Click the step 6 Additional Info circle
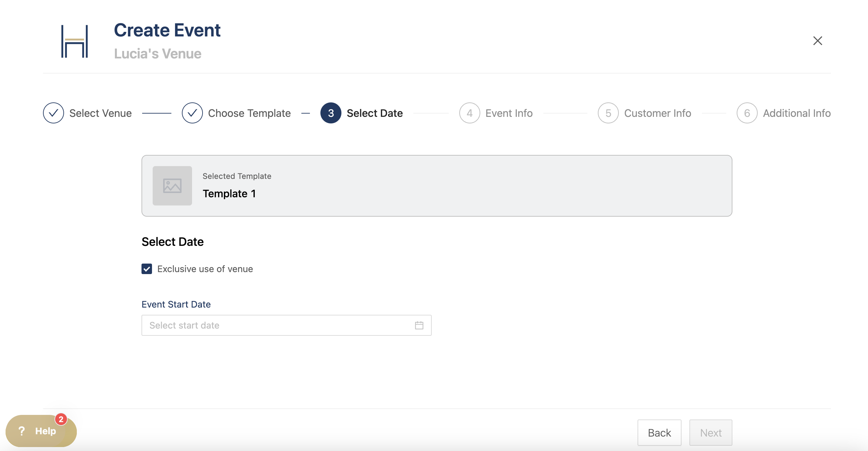868x451 pixels. pos(747,113)
